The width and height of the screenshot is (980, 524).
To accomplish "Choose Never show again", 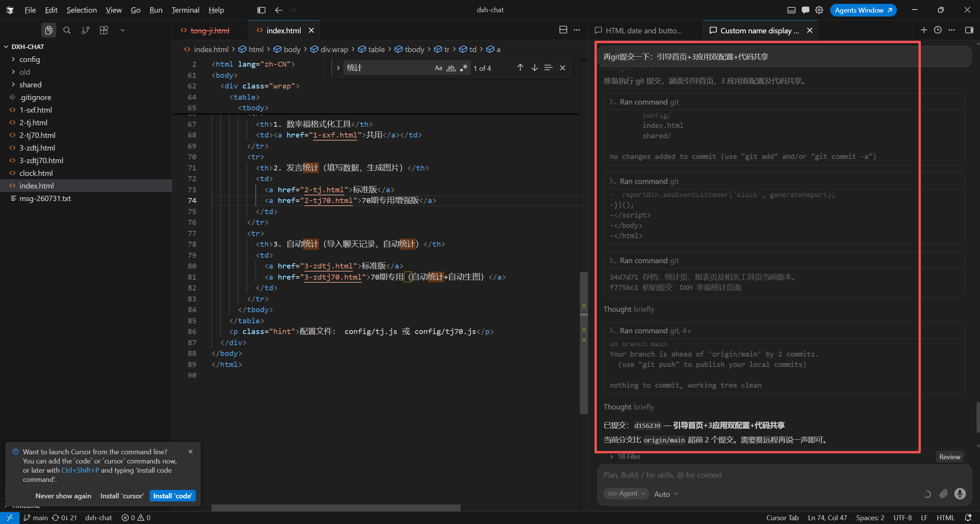I will point(63,496).
